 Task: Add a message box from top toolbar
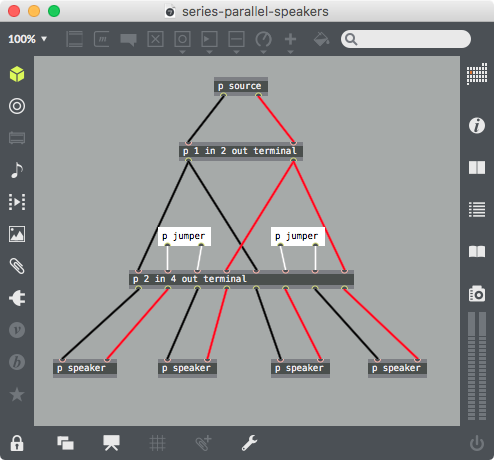102,39
